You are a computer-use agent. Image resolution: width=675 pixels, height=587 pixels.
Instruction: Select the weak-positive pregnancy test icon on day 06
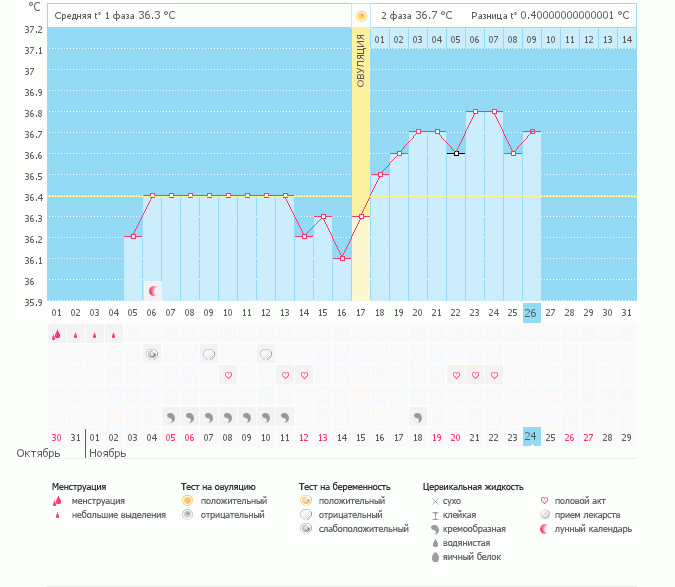pyautogui.click(x=152, y=355)
